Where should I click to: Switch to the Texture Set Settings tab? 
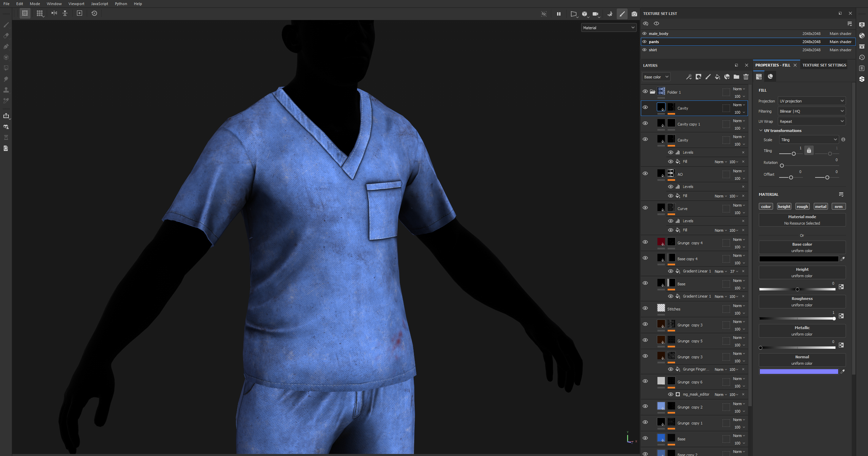(824, 65)
